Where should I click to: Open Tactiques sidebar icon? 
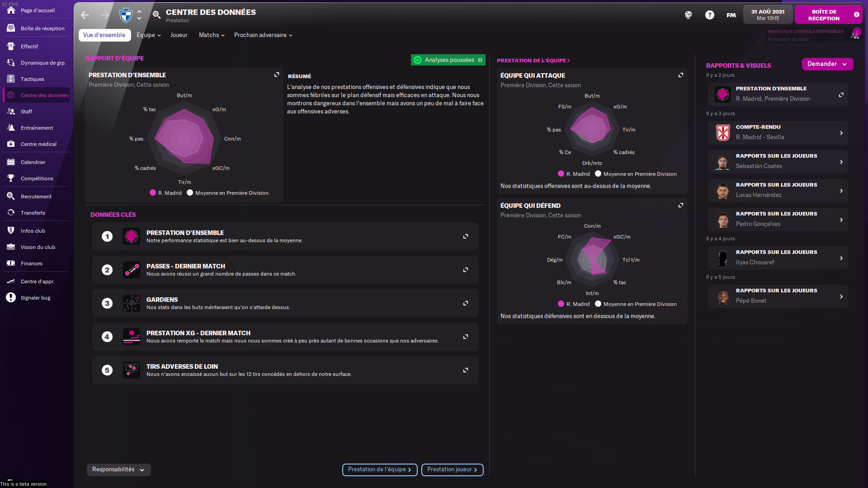11,79
